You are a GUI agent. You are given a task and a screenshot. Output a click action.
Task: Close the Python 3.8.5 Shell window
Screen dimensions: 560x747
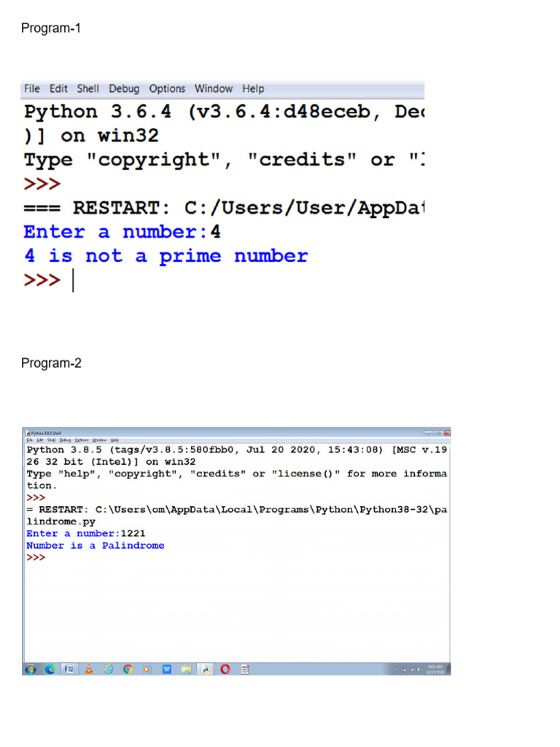click(x=447, y=433)
